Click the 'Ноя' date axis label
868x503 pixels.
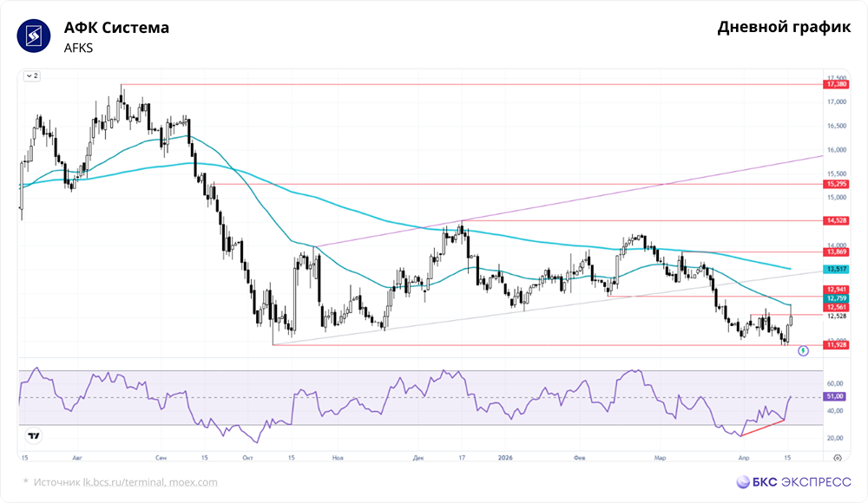pyautogui.click(x=338, y=458)
